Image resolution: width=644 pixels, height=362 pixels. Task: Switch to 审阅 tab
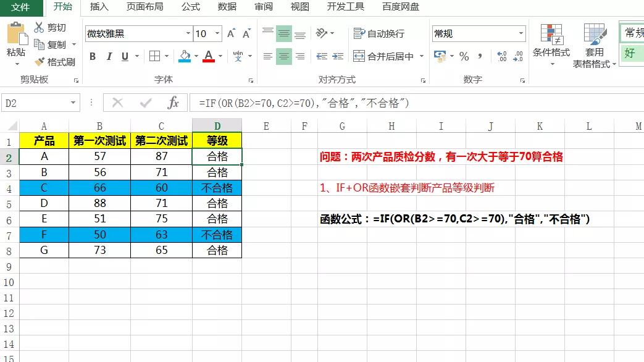coord(263,7)
